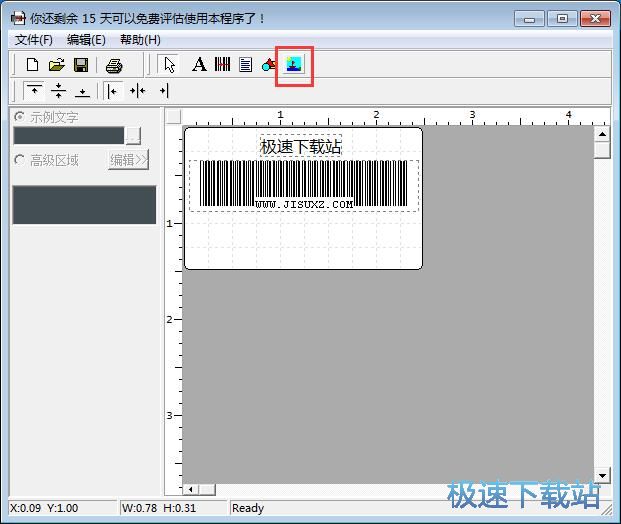Align objects to left edge
The height and width of the screenshot is (524, 621).
(113, 91)
